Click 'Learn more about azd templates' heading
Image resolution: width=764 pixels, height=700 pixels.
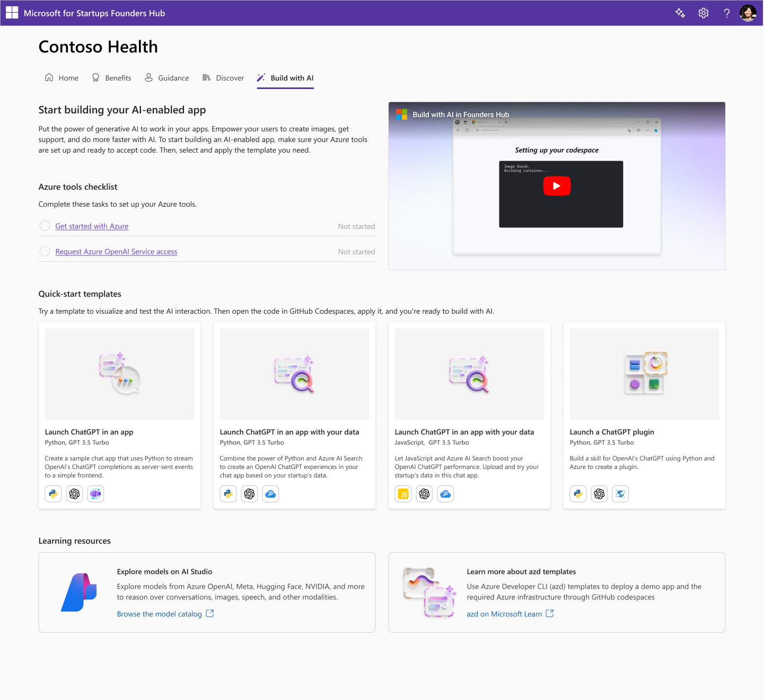click(521, 571)
